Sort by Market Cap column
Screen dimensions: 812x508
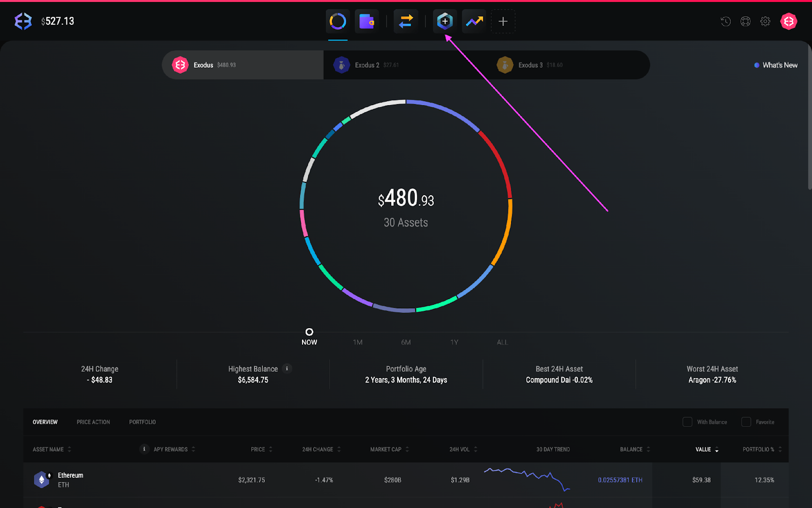[390, 450]
